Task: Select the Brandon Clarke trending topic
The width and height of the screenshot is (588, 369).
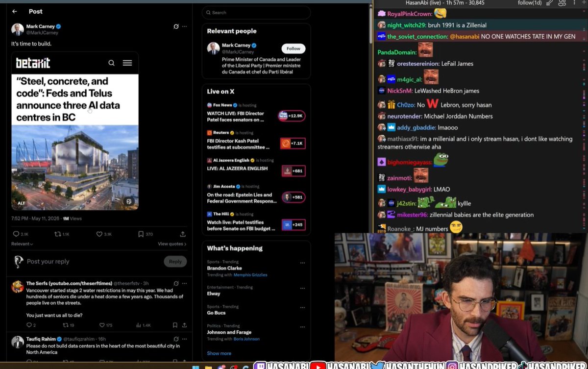Action: click(x=225, y=268)
